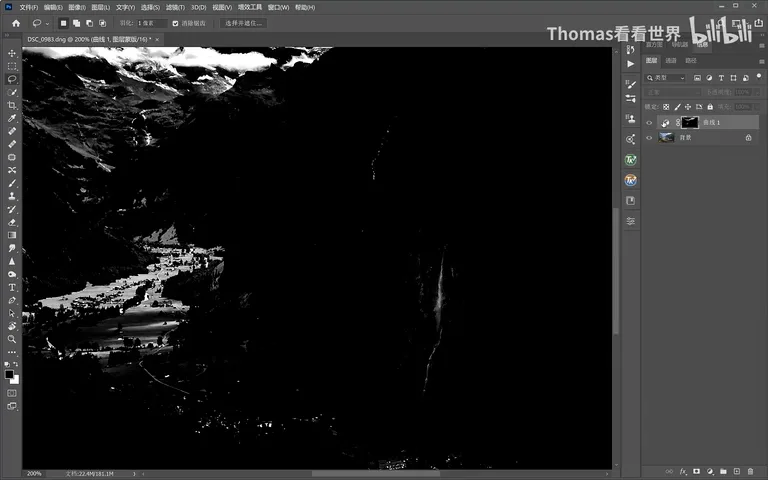Select the Lasso tool in the toolbox
Screen dimensions: 768x480
pos(12,79)
